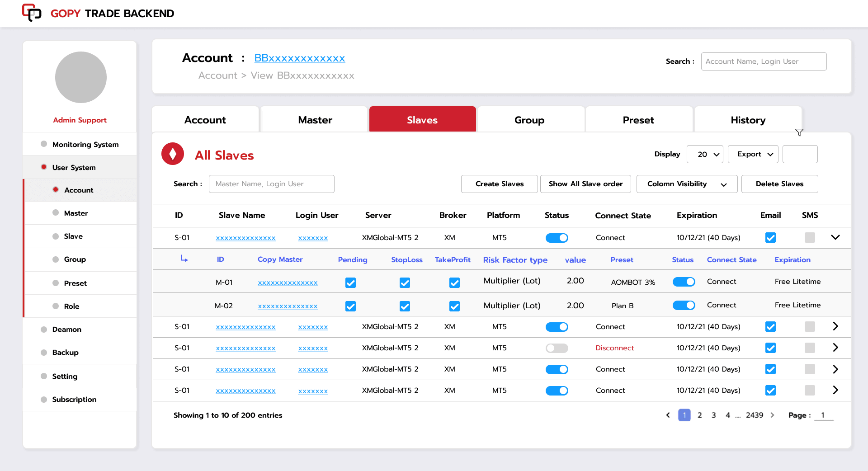868x471 pixels.
Task: Click the previous page arrow in pagination
Action: [x=668, y=415]
